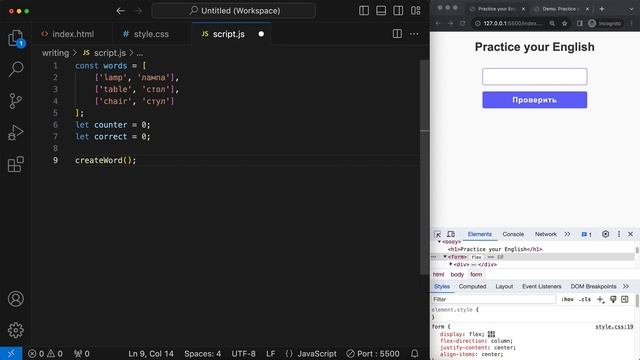Viewport: 640px width, 360px height.
Task: Toggle the primary side bar layout icon
Action: 364,11
